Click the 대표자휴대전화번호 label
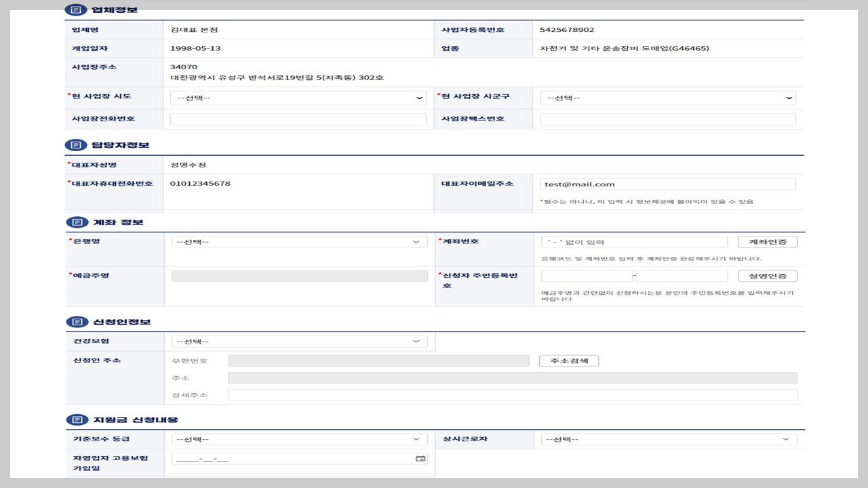 click(x=113, y=184)
